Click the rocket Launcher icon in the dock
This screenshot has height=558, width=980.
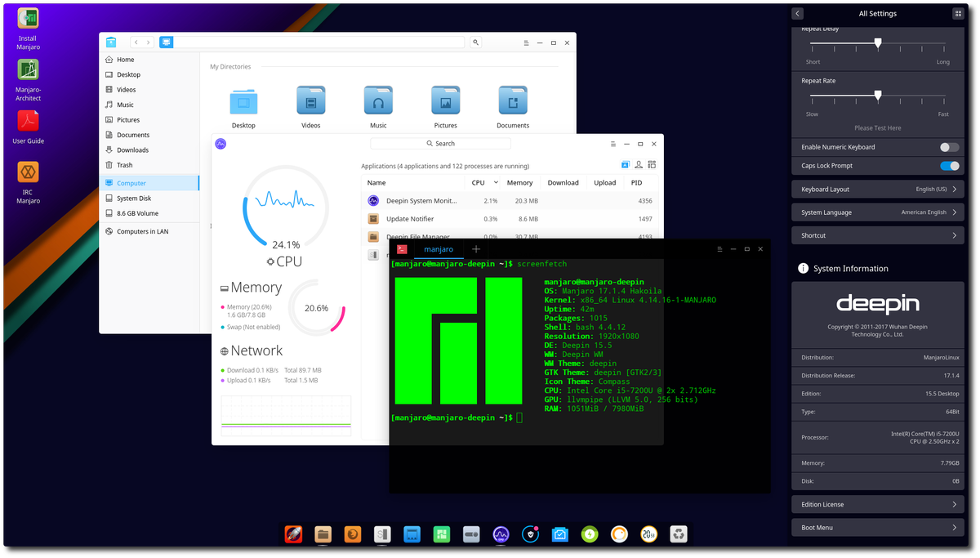pyautogui.click(x=293, y=534)
